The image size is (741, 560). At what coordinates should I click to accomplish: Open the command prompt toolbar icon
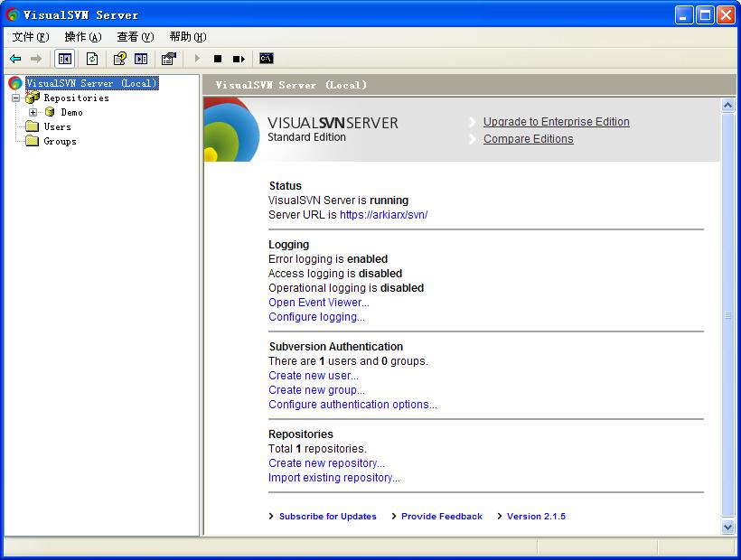coord(267,59)
